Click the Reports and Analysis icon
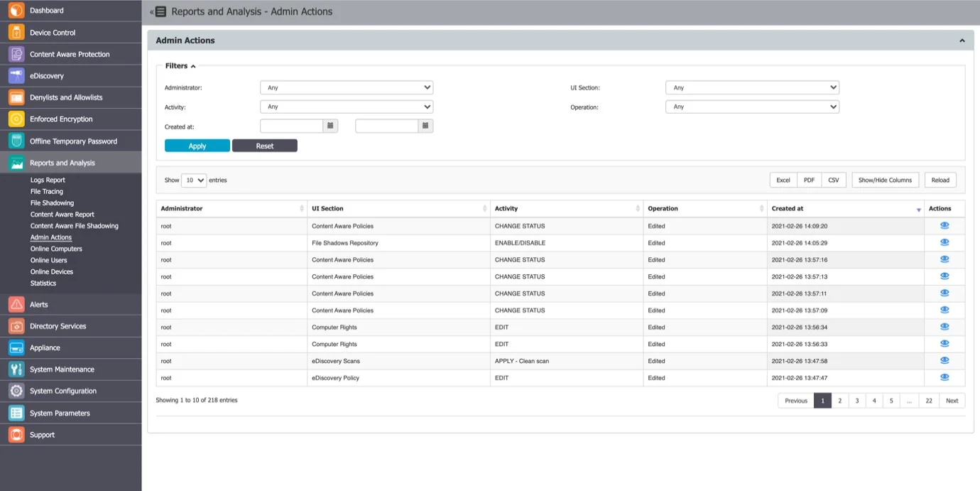Image resolution: width=980 pixels, height=491 pixels. [x=16, y=163]
